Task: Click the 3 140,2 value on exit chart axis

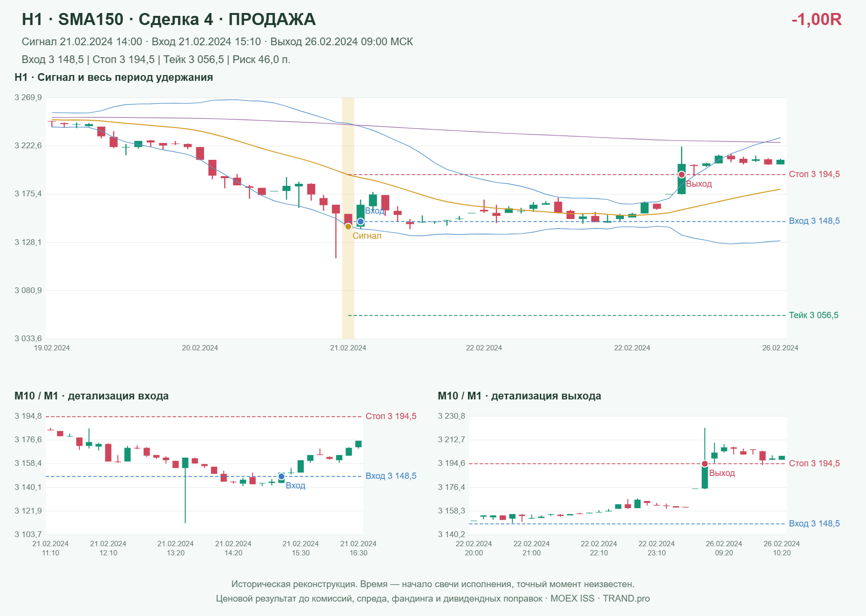Action: click(x=451, y=534)
